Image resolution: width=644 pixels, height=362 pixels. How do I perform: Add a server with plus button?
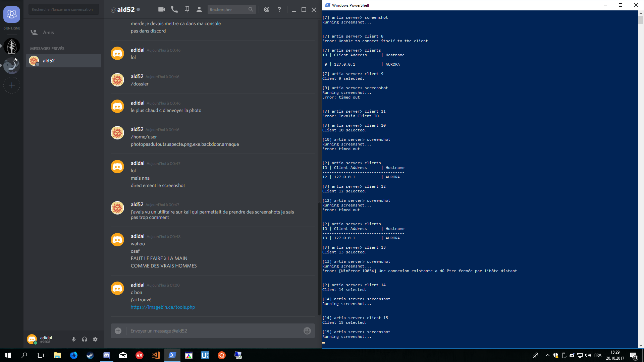12,85
